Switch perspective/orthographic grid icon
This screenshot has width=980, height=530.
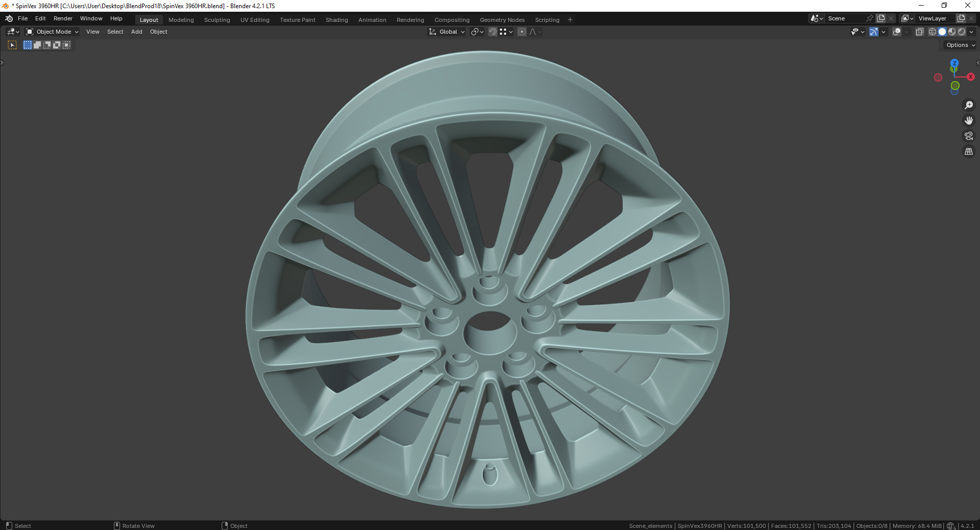click(x=968, y=152)
